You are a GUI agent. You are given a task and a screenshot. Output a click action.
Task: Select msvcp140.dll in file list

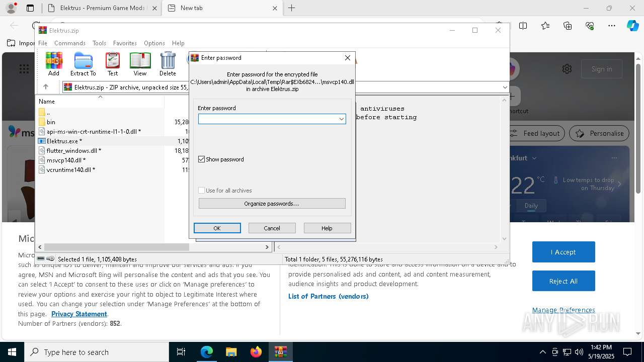pyautogui.click(x=66, y=160)
